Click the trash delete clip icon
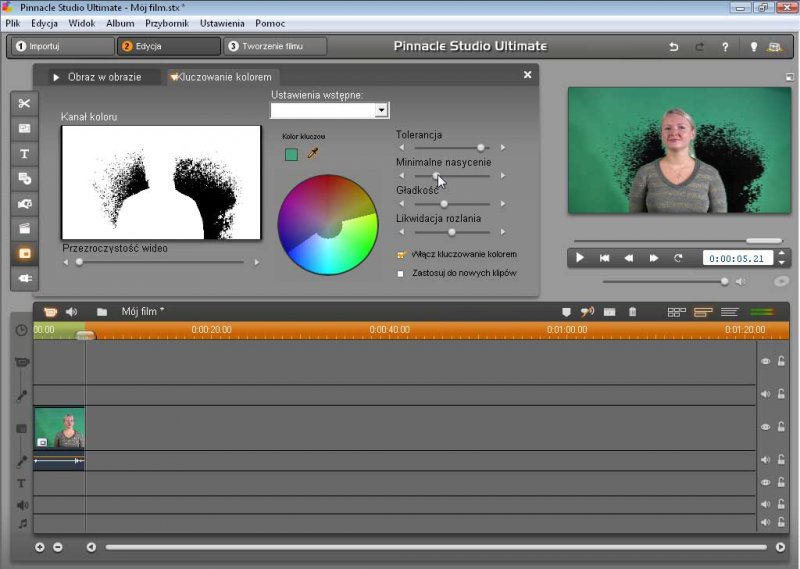Viewport: 800px width, 569px height. click(x=632, y=311)
